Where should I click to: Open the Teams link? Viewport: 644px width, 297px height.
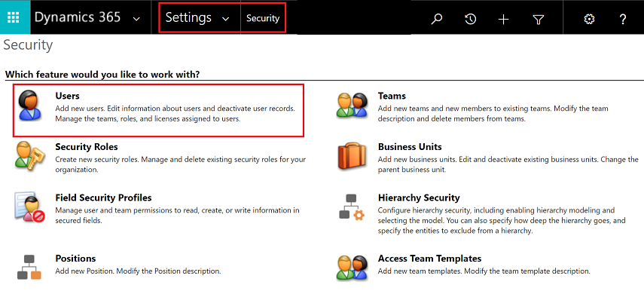[x=392, y=96]
